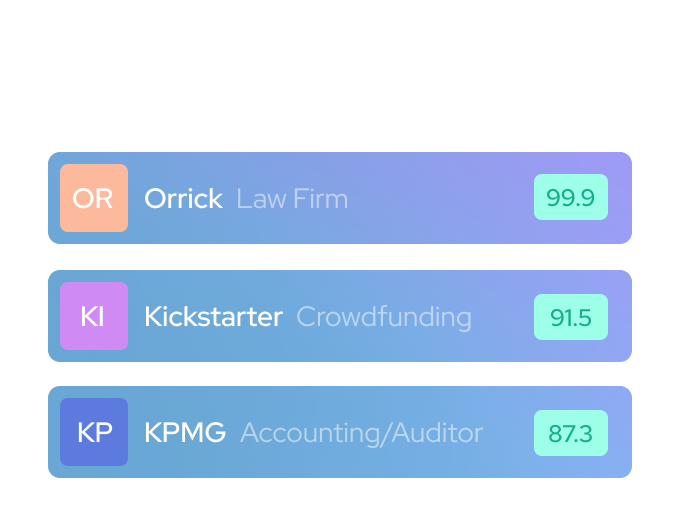The height and width of the screenshot is (522, 680).
Task: Select the 91.5 score badge
Action: [x=571, y=317]
